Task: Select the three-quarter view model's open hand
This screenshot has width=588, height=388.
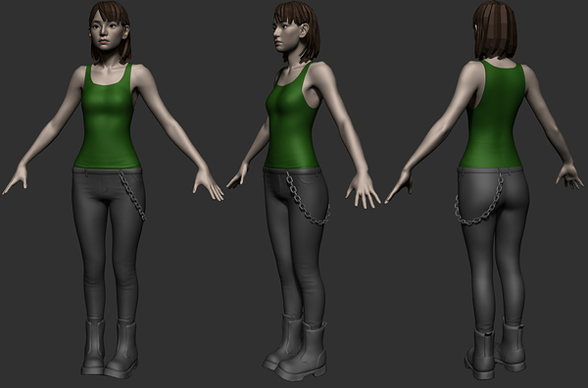Action: pyautogui.click(x=362, y=189)
